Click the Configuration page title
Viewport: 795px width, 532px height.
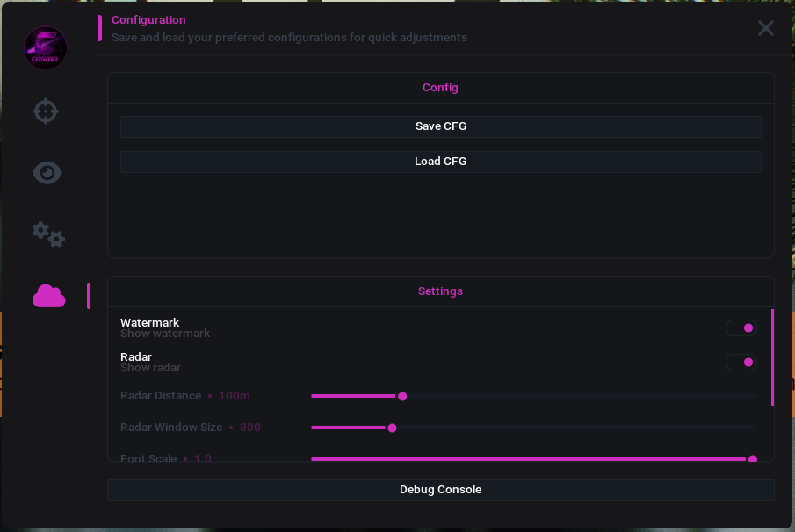click(148, 20)
